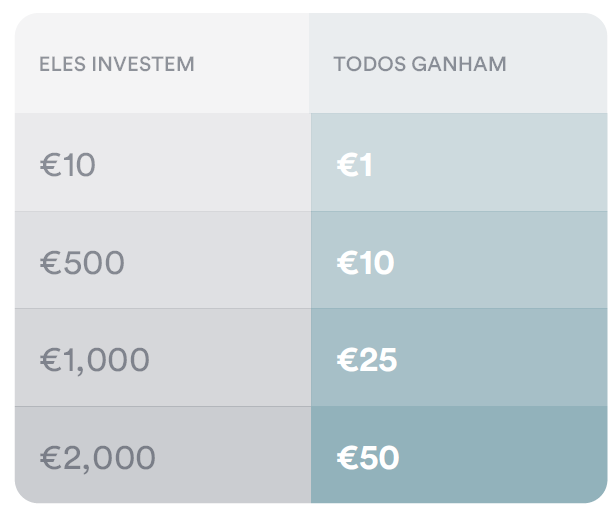
Task: Click the euro symbol before 2,000
Action: 50,458
